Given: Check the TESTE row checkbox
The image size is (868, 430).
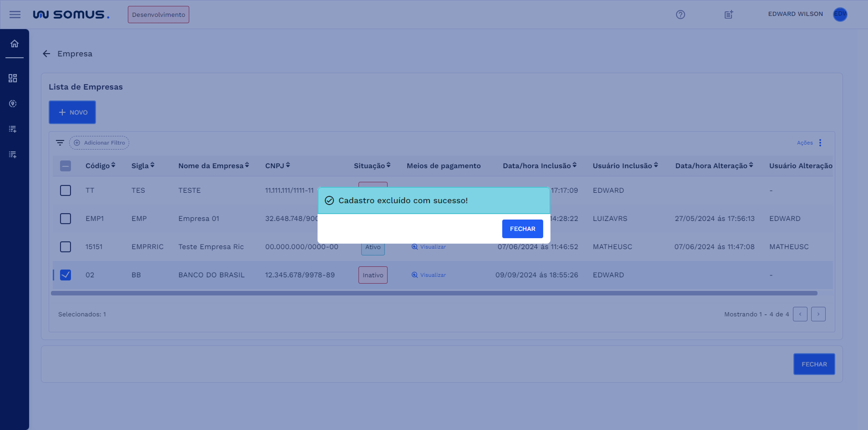Looking at the screenshot, I should tap(65, 191).
